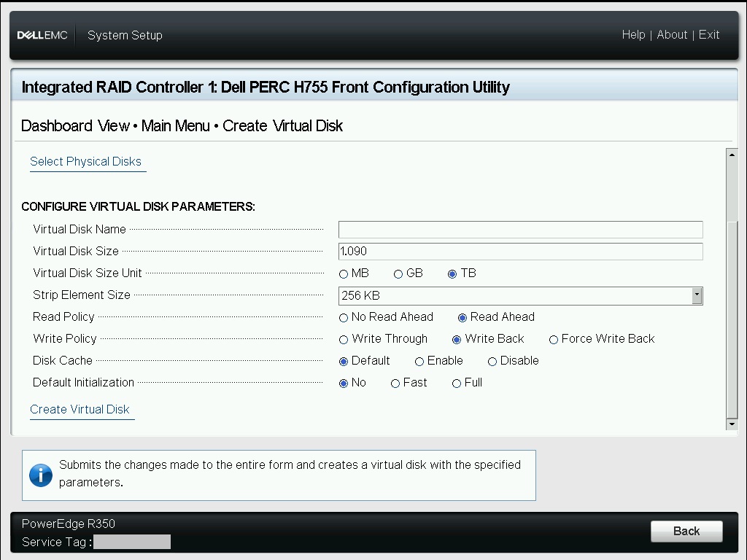Choose No for Default Initialization
The image size is (747, 560).
click(344, 384)
